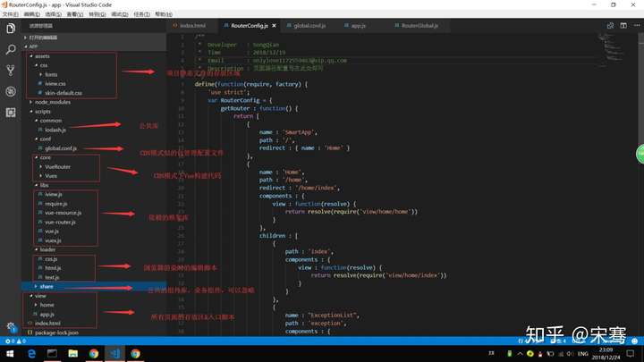Collapse the assets folder
Image resolution: width=644 pixels, height=362 pixels.
[x=94, y=55]
